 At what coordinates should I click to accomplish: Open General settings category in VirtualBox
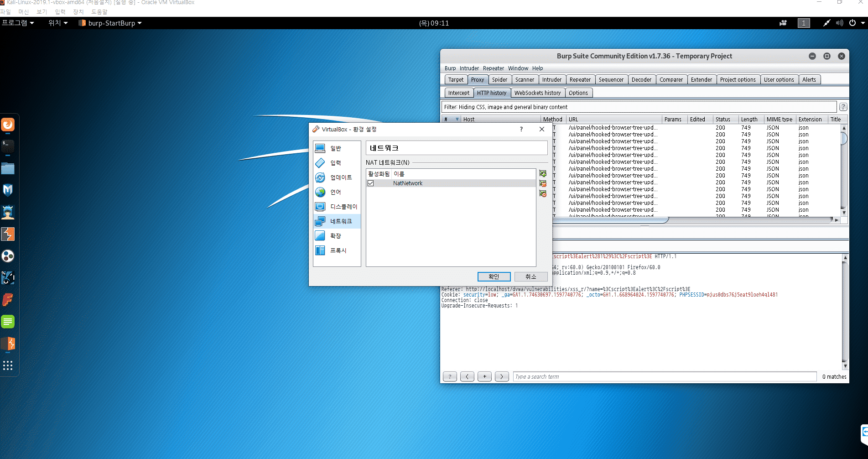pyautogui.click(x=337, y=148)
